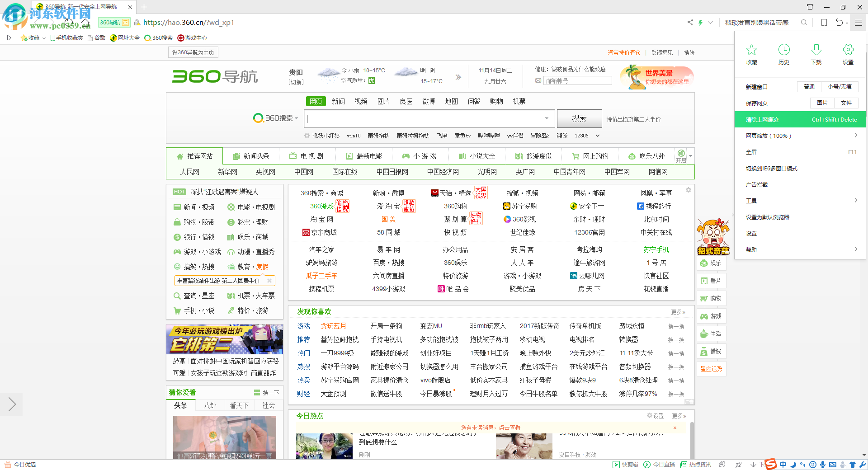
Task: Dismiss the unread messages notice bar
Action: click(x=675, y=428)
